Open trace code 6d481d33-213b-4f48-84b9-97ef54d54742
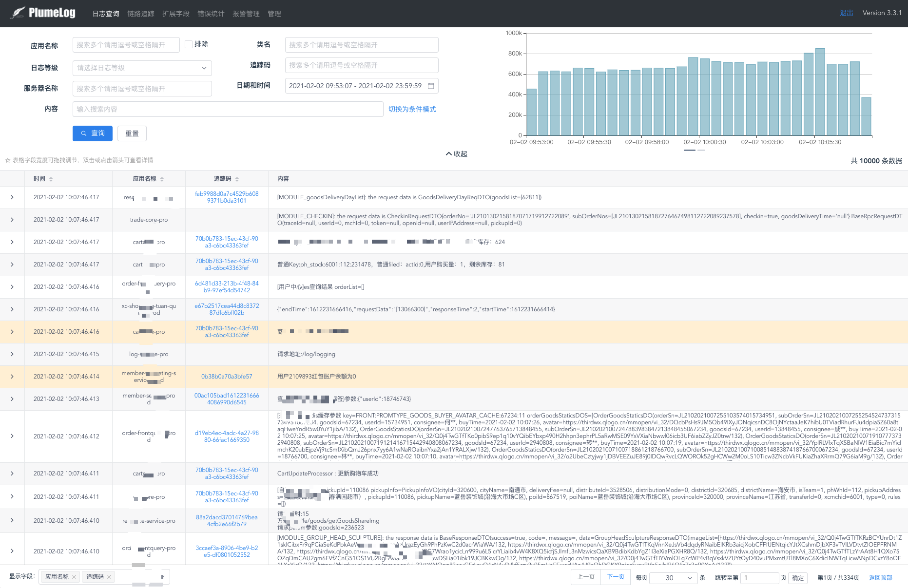The image size is (908, 588). pyautogui.click(x=227, y=287)
